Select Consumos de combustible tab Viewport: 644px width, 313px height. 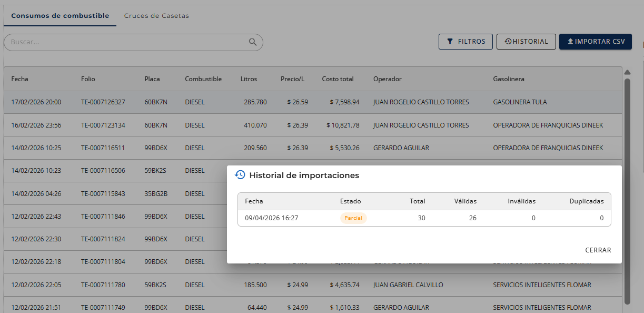60,16
